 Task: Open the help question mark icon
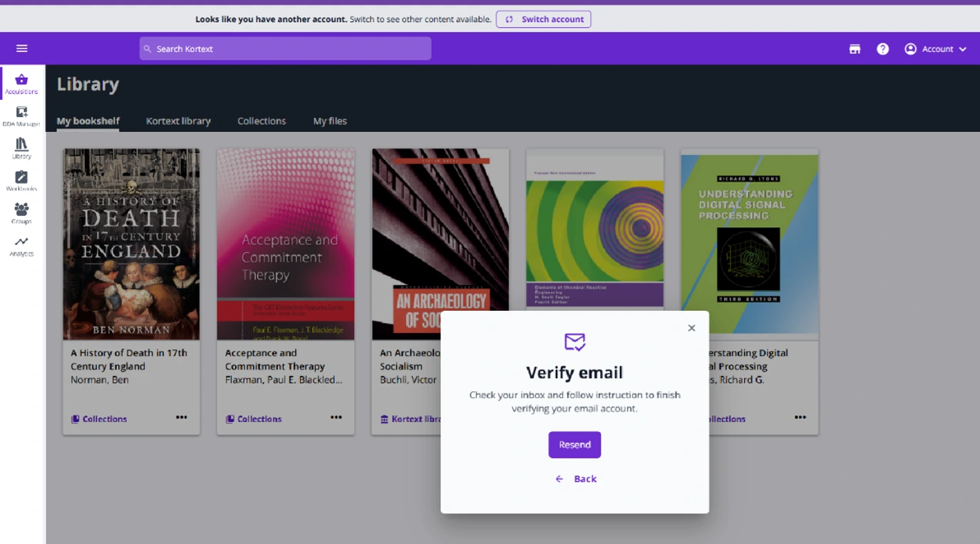[882, 49]
